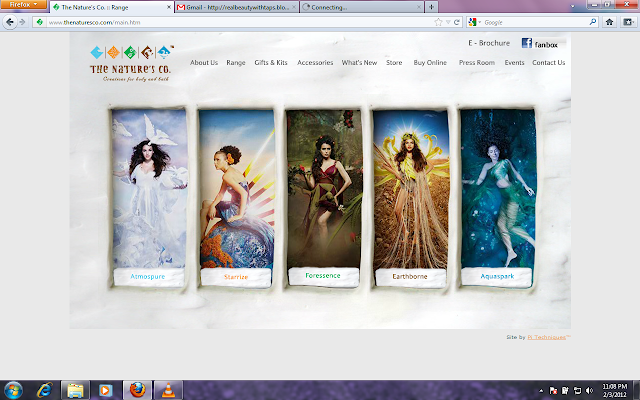Image resolution: width=640 pixels, height=400 pixels.
Task: Click The Nature's Co. logo
Action: 131,63
